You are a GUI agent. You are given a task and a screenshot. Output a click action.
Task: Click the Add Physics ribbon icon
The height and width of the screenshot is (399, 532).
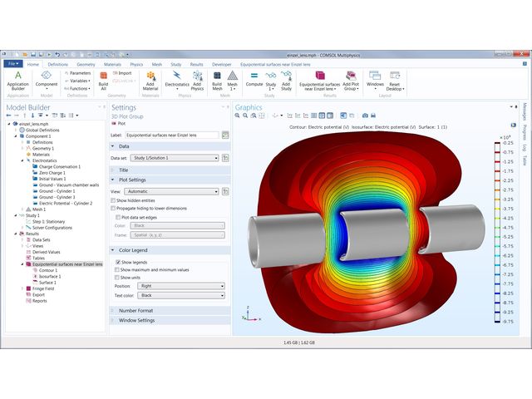tap(198, 80)
